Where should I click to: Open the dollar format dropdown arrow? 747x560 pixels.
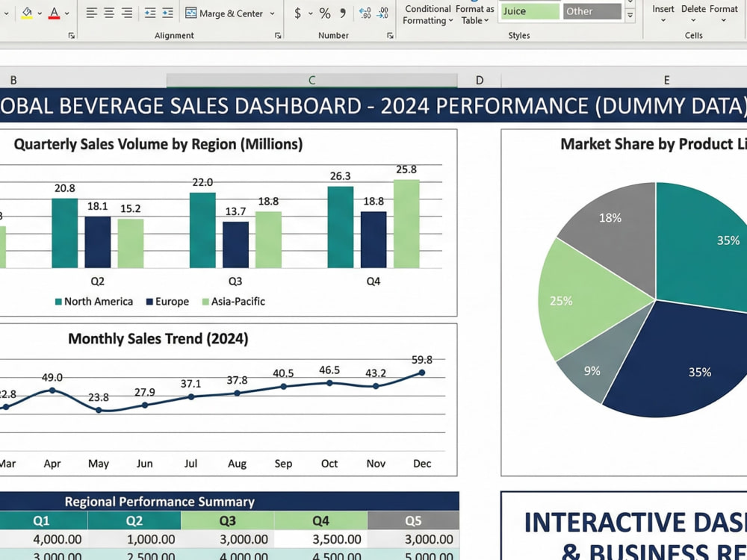311,13
